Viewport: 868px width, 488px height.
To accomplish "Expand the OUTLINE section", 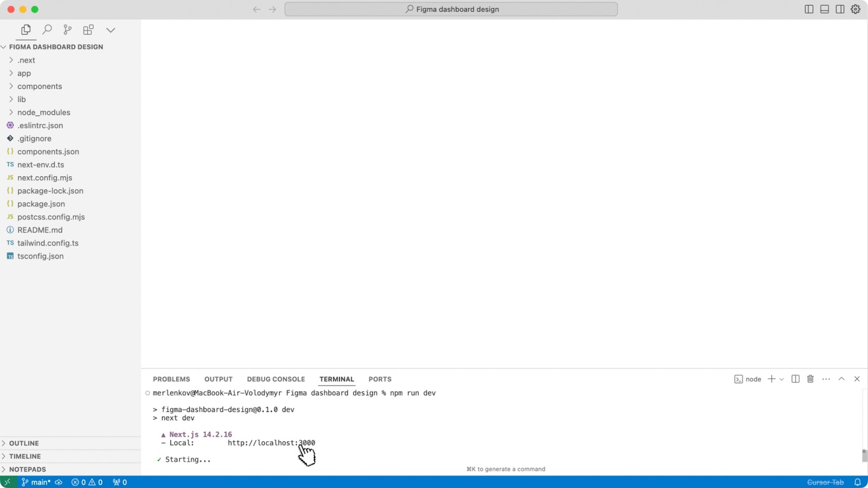I will (x=24, y=443).
